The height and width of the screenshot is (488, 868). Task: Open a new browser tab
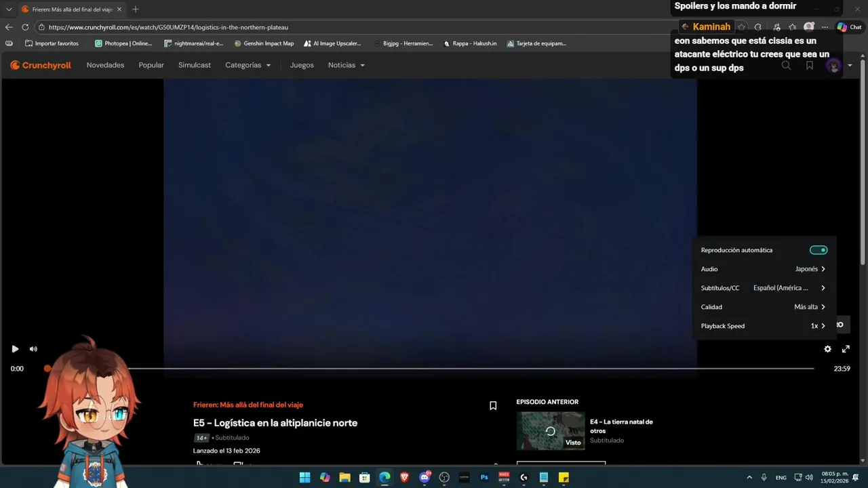(136, 9)
